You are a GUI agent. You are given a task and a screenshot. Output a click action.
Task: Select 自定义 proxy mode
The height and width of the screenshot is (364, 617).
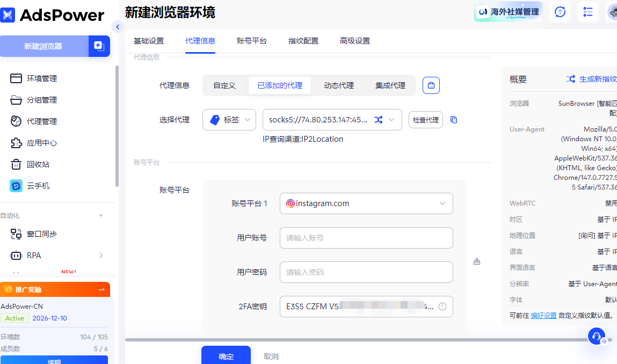point(224,85)
